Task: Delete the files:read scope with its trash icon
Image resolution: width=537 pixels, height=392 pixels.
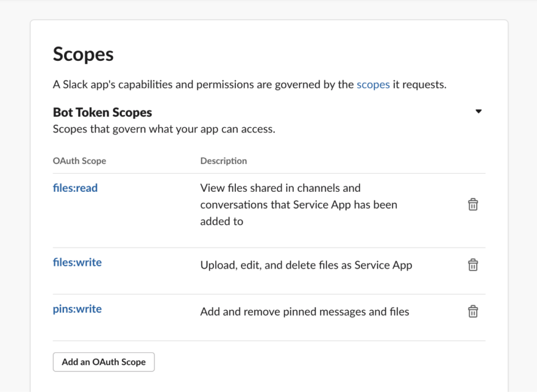Action: click(x=472, y=204)
